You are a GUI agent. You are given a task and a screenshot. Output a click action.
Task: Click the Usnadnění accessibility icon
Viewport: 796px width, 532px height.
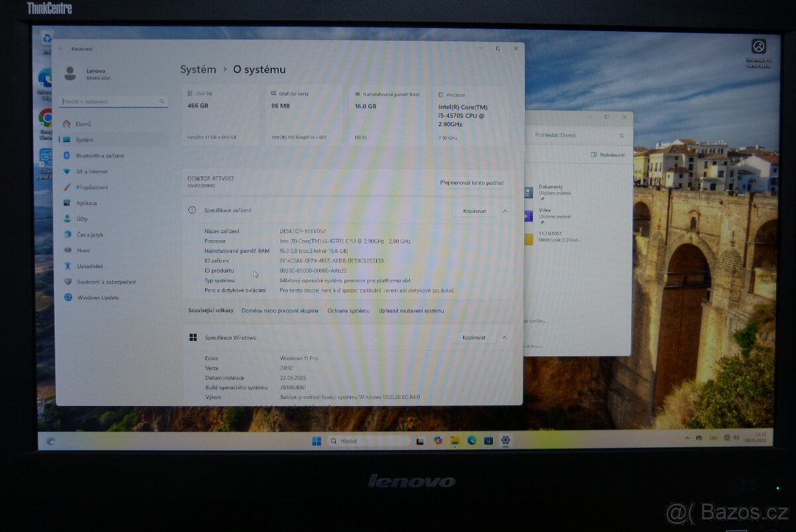67,266
